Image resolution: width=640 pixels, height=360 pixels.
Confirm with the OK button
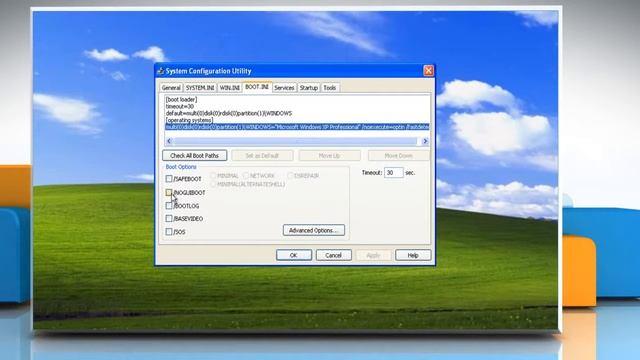(294, 255)
